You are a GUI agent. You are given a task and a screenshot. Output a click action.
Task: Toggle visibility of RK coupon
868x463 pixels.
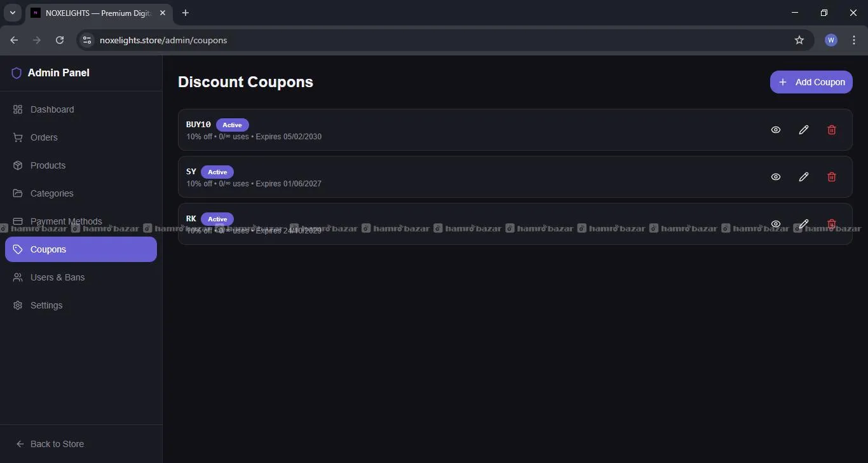tap(775, 224)
